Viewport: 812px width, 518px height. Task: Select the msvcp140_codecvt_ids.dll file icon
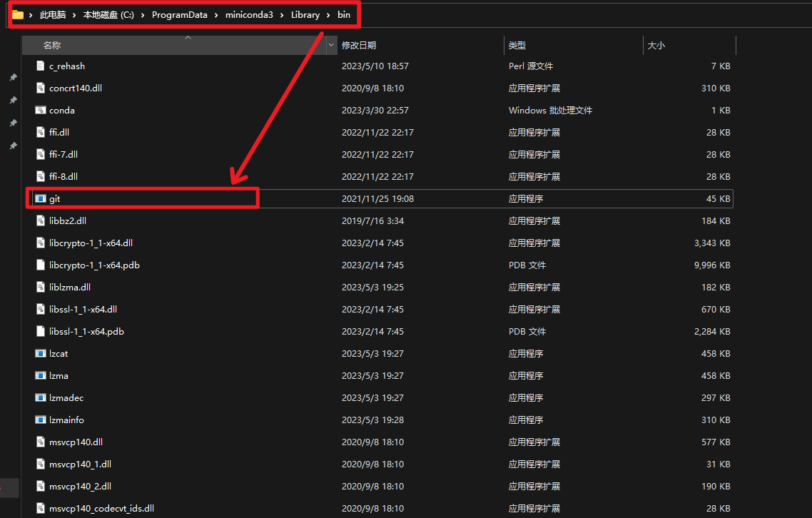pyautogui.click(x=41, y=508)
